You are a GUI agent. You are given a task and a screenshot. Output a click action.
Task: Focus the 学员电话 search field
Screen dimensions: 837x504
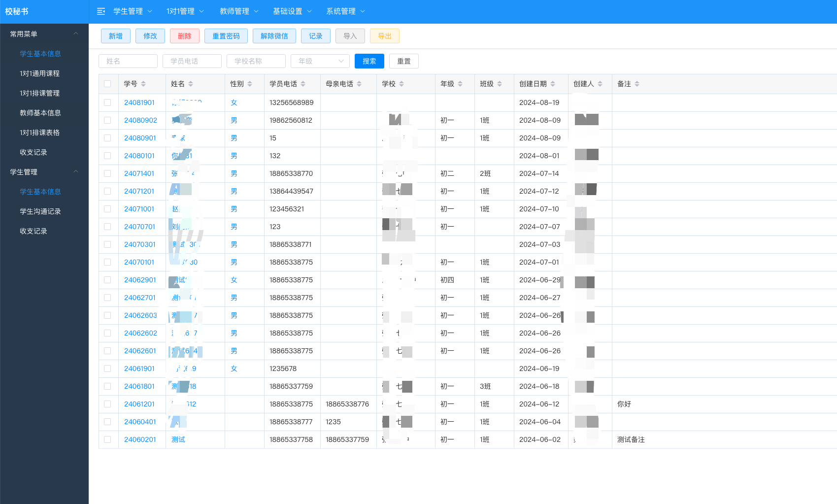click(x=192, y=61)
